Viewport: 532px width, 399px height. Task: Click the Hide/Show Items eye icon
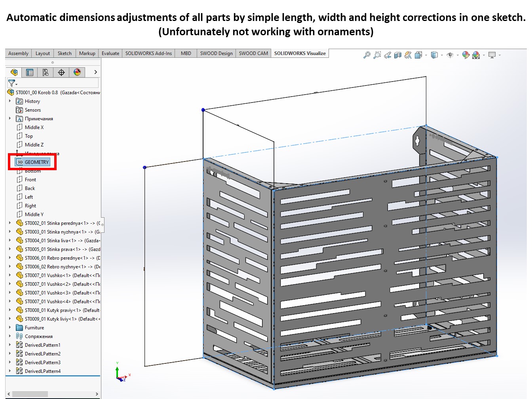(450, 55)
